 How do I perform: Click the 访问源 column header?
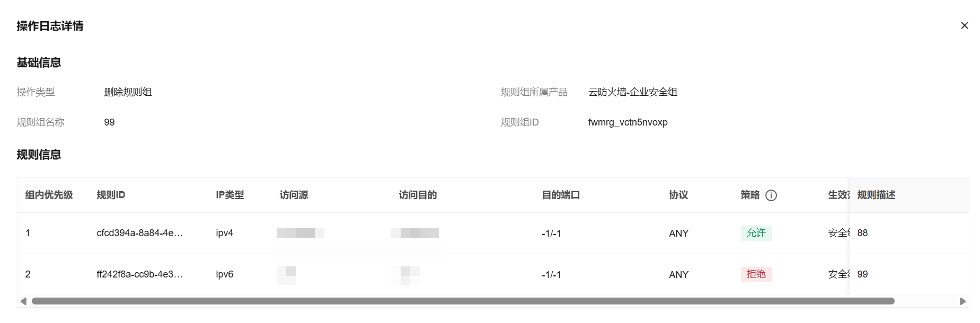(x=294, y=195)
